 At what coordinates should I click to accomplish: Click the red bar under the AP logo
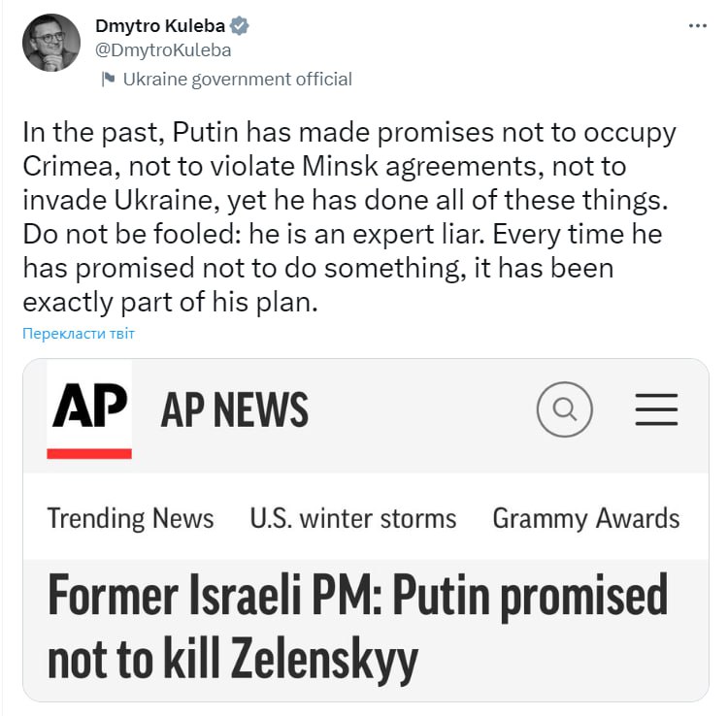[89, 454]
